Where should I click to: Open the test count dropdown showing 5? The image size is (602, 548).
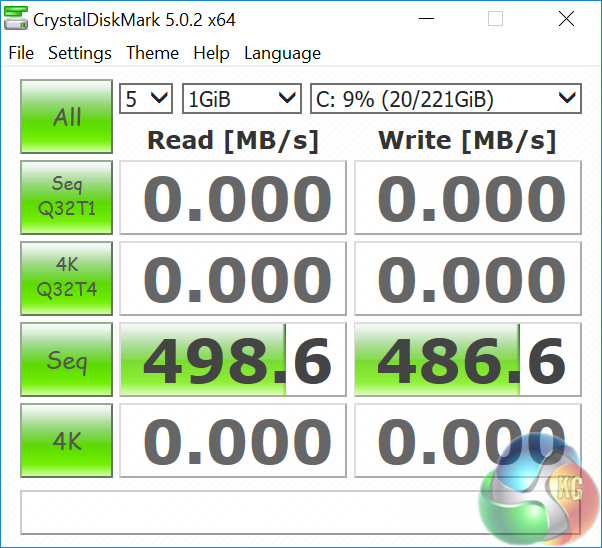[146, 98]
